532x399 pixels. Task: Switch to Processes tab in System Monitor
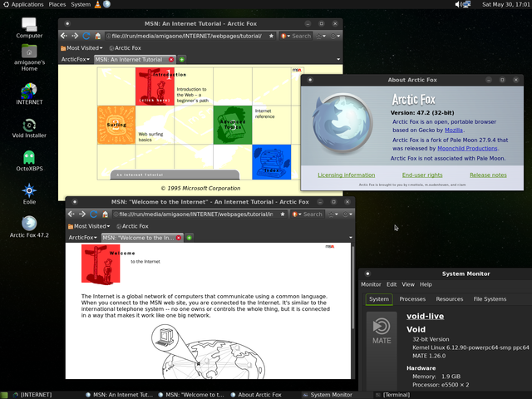(412, 299)
